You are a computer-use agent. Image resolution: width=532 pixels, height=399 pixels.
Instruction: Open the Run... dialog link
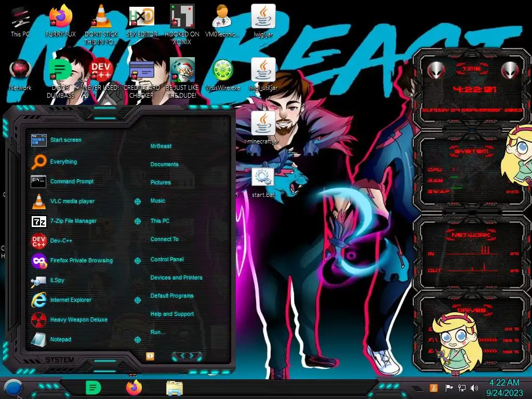(157, 332)
